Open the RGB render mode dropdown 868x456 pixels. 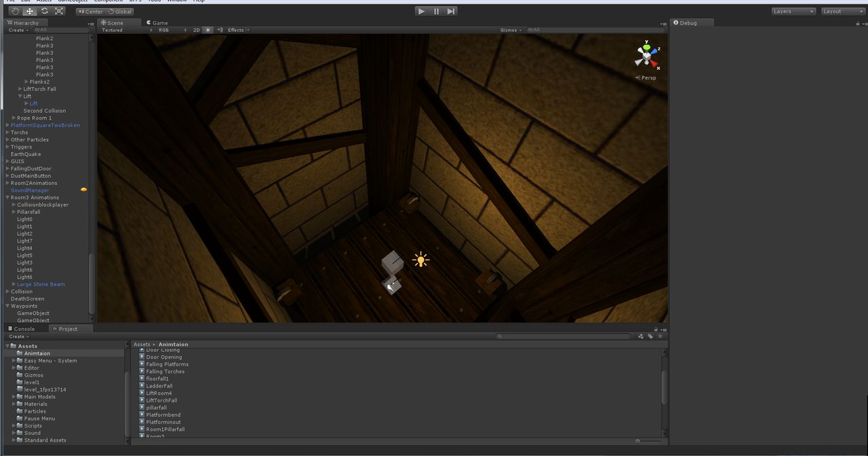pyautogui.click(x=173, y=30)
